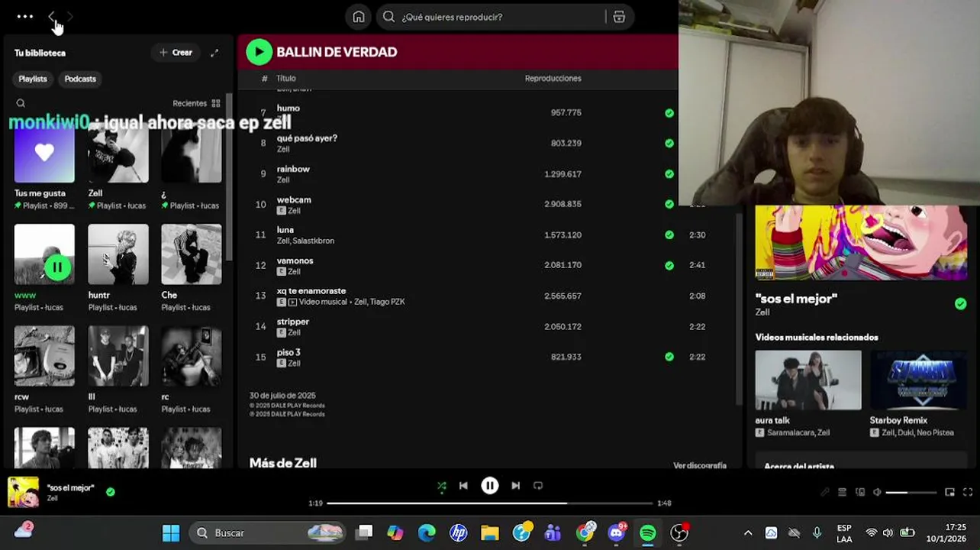Play the BALLIN DE VERDAD album

click(259, 52)
